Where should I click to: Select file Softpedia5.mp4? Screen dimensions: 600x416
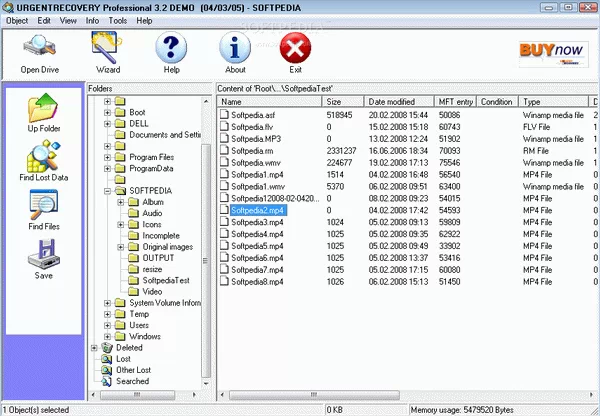pyautogui.click(x=257, y=246)
